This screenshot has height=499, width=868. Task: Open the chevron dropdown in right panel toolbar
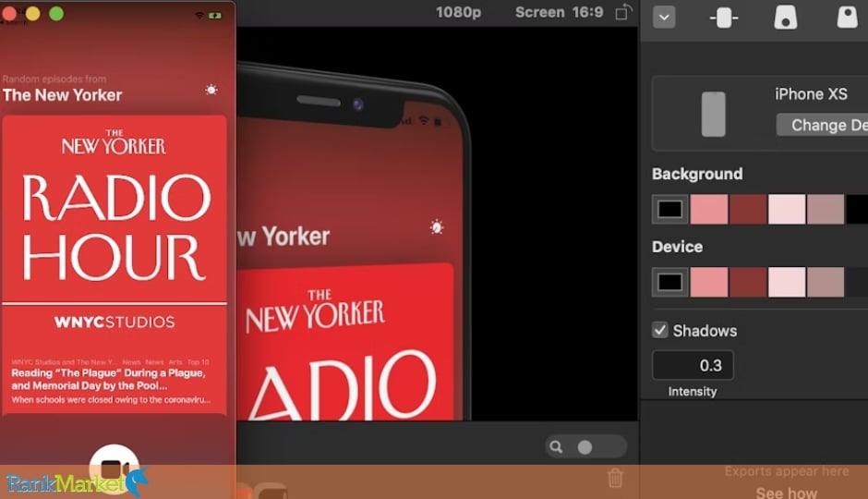coord(664,18)
